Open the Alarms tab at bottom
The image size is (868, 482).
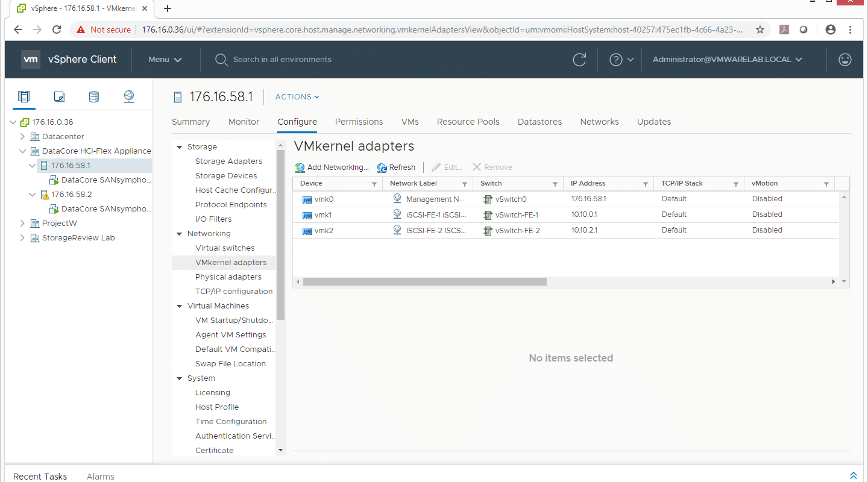click(100, 476)
